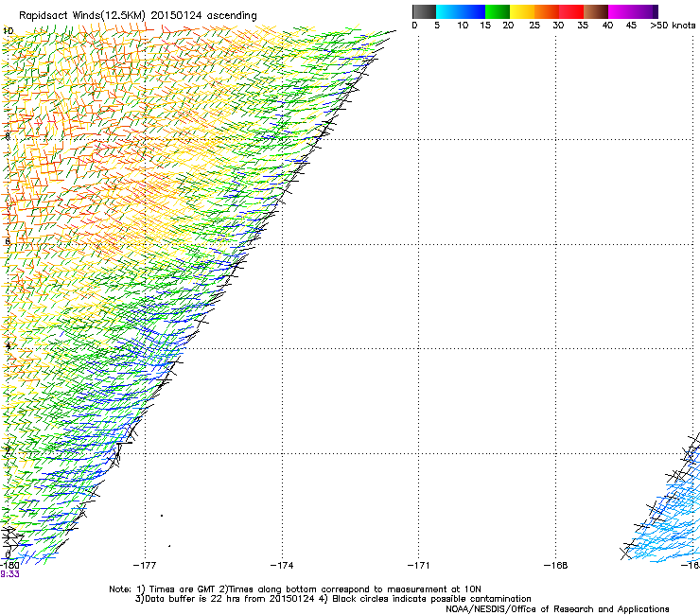Click the '-171' longitude axis label
This screenshot has height=615, width=700.
point(419,566)
